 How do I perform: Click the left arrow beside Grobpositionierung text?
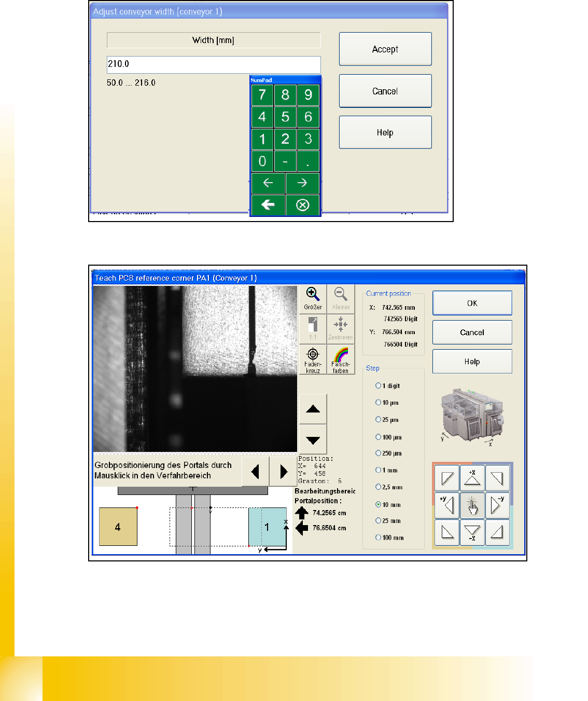(255, 472)
